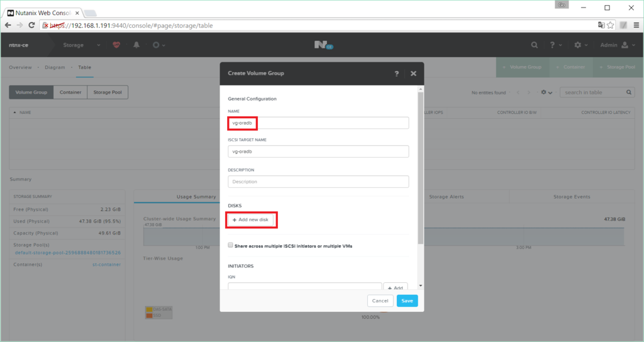644x342 pixels.
Task: Sort by CONTROLLER IO LATENCY column
Action: pos(606,113)
